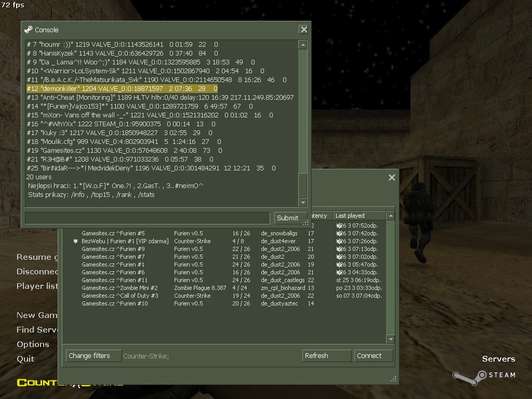532x399 pixels.
Task: Select Gamesites.cz Zombie Mini #2 server
Action: click(119, 288)
